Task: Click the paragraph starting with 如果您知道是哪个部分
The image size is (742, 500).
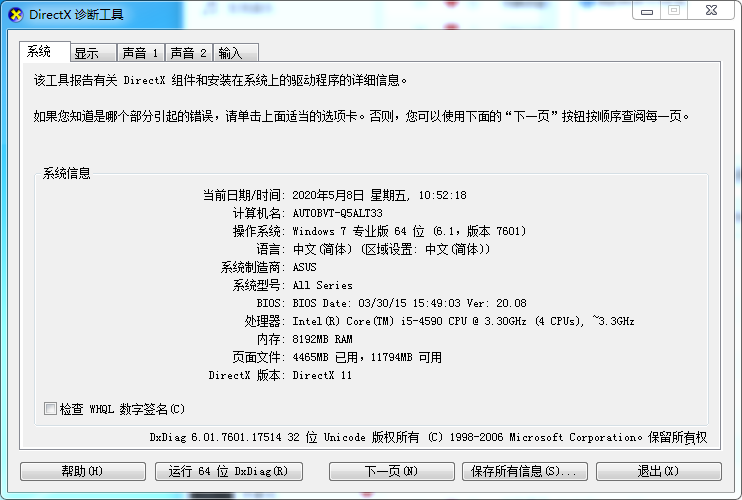Action: point(362,116)
